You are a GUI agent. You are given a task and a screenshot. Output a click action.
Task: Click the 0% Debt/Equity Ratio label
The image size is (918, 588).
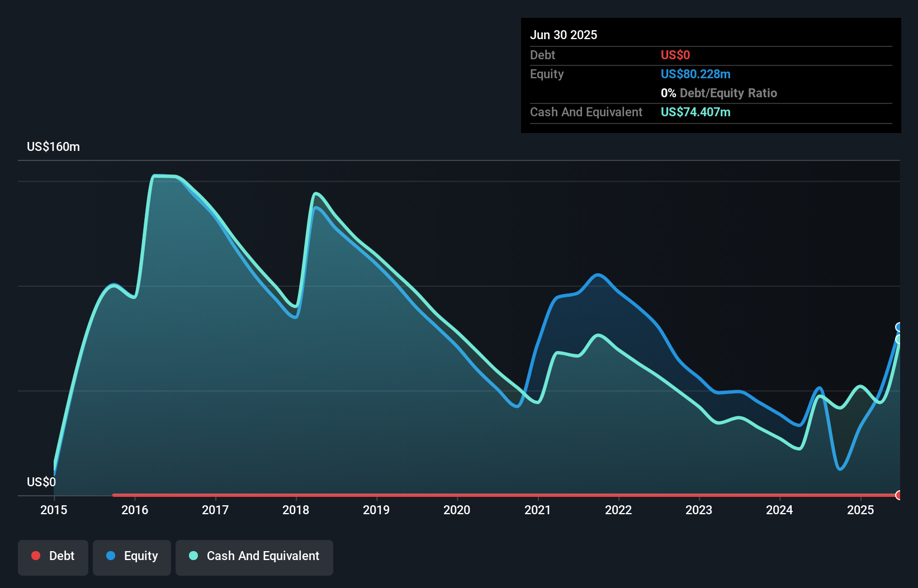pyautogui.click(x=719, y=93)
